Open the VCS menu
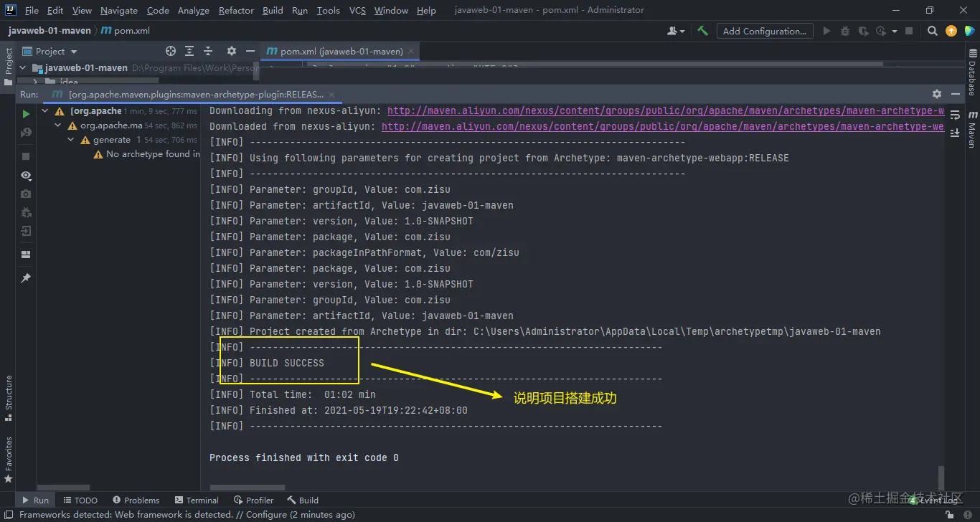Viewport: 980px width, 522px height. [x=357, y=10]
